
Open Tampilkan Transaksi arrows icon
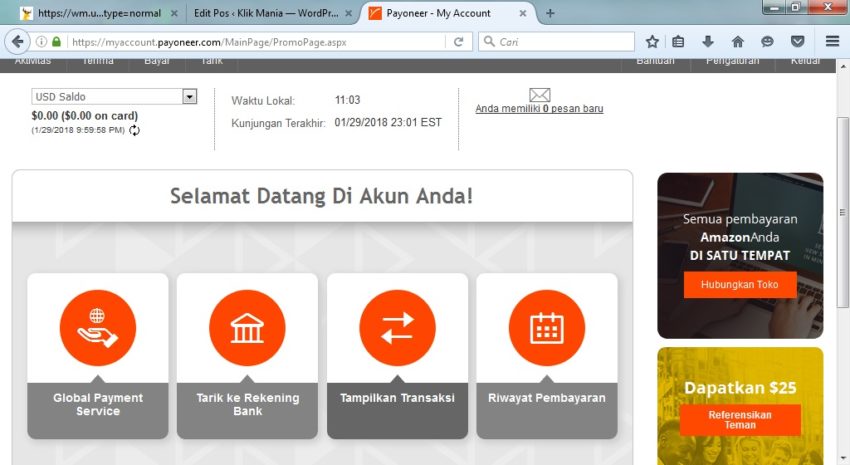pyautogui.click(x=397, y=328)
